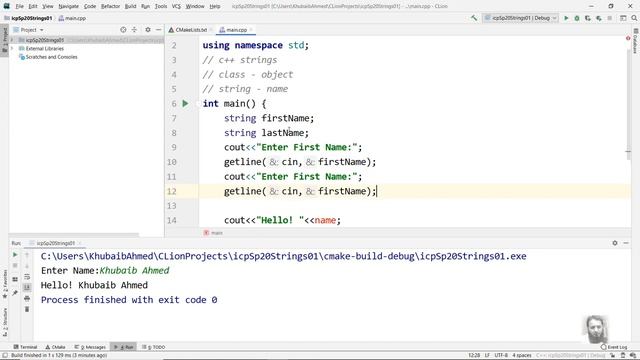Expand External Libraries node

[x=12, y=49]
